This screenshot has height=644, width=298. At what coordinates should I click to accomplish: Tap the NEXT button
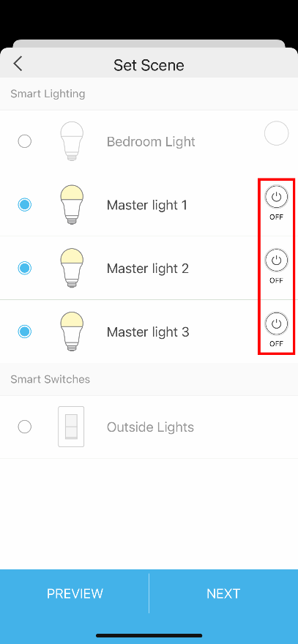(x=223, y=594)
